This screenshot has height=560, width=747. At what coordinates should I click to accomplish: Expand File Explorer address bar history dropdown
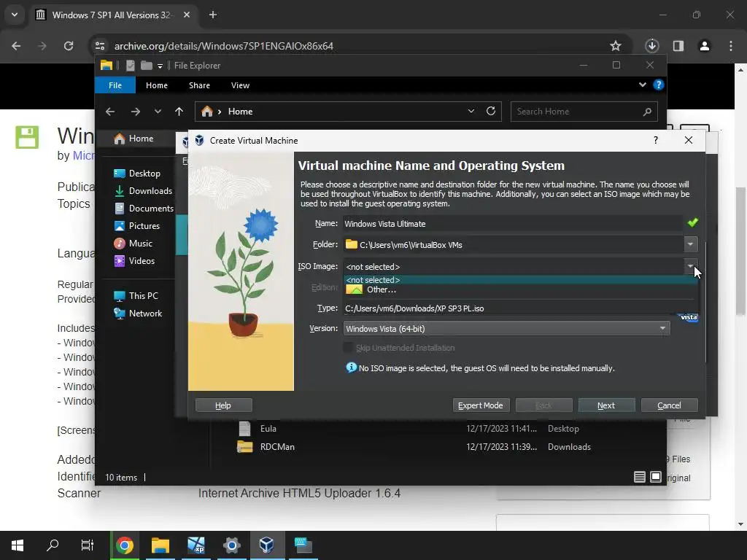(x=471, y=111)
